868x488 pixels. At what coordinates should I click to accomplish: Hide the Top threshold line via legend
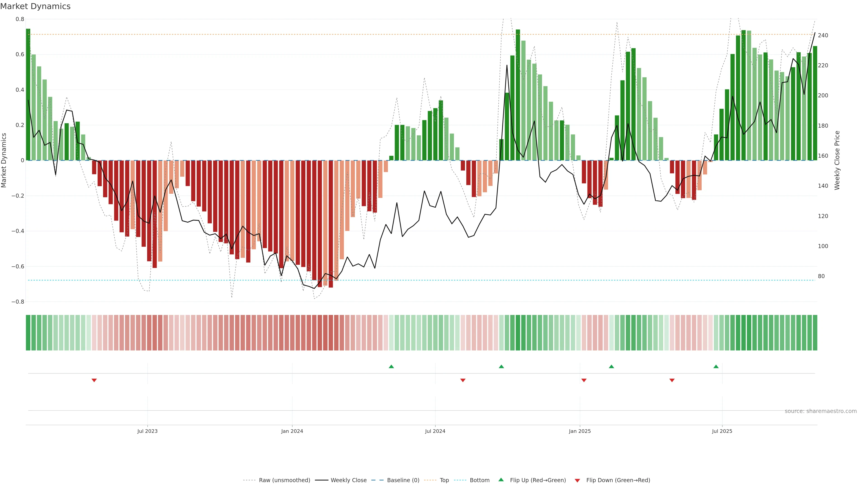[x=444, y=480]
